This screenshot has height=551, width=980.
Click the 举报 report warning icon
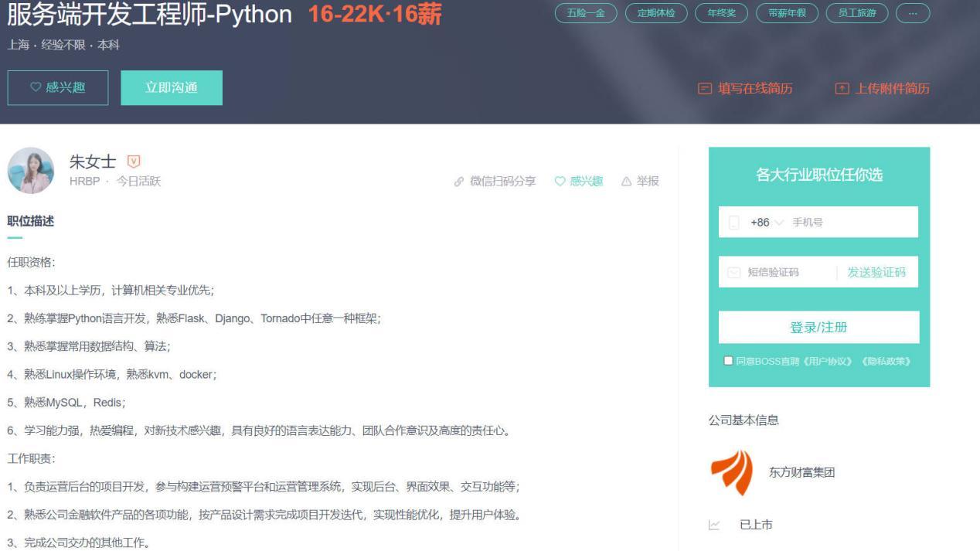pyautogui.click(x=626, y=181)
